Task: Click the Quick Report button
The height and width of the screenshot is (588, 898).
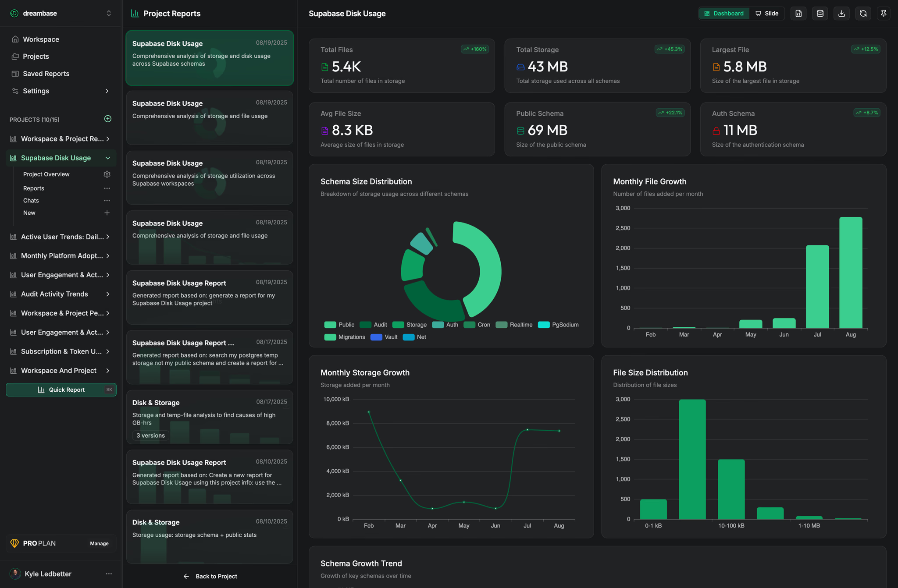Action: (x=61, y=390)
